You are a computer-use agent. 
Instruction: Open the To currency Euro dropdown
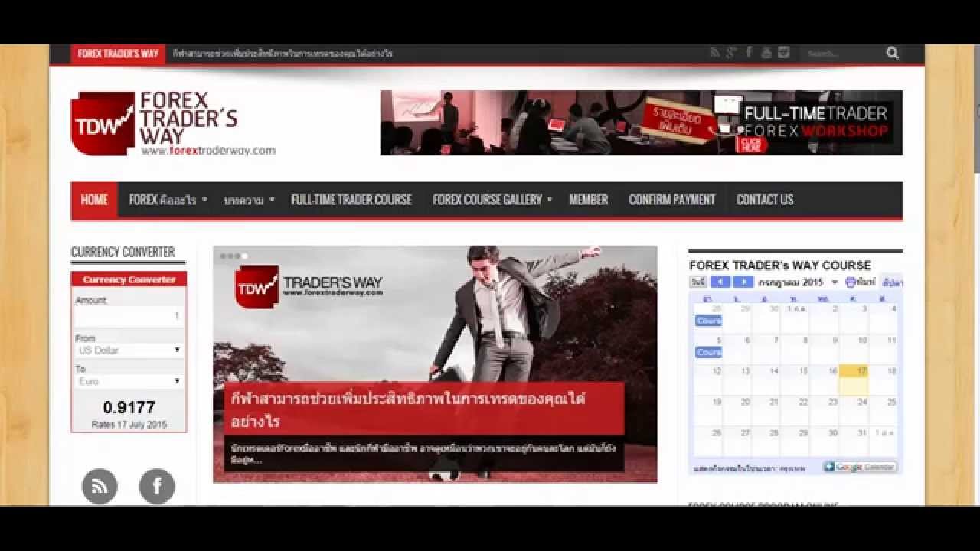tap(129, 381)
